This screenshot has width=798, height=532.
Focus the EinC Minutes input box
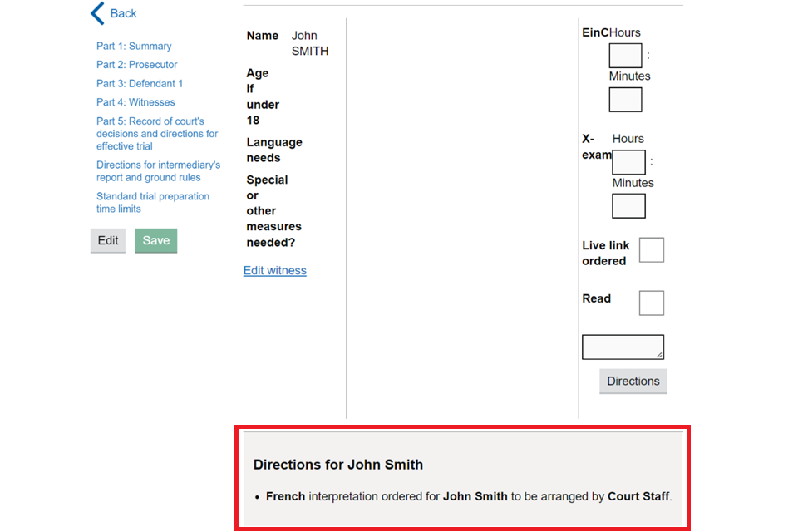point(625,100)
